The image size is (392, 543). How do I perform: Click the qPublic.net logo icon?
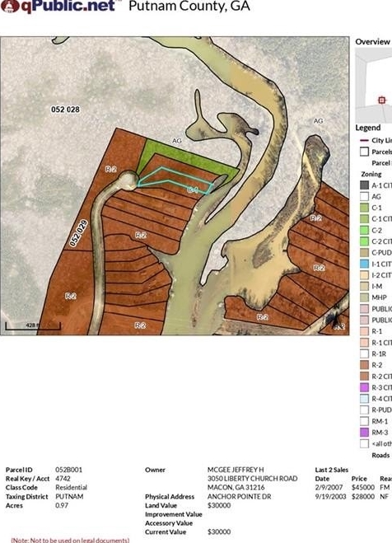(x=10, y=6)
